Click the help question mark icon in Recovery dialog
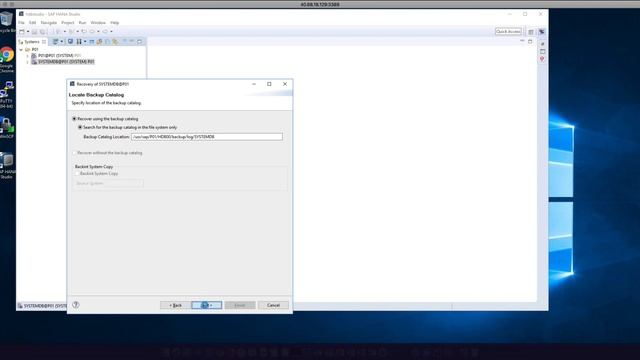This screenshot has width=640, height=360. [x=76, y=305]
